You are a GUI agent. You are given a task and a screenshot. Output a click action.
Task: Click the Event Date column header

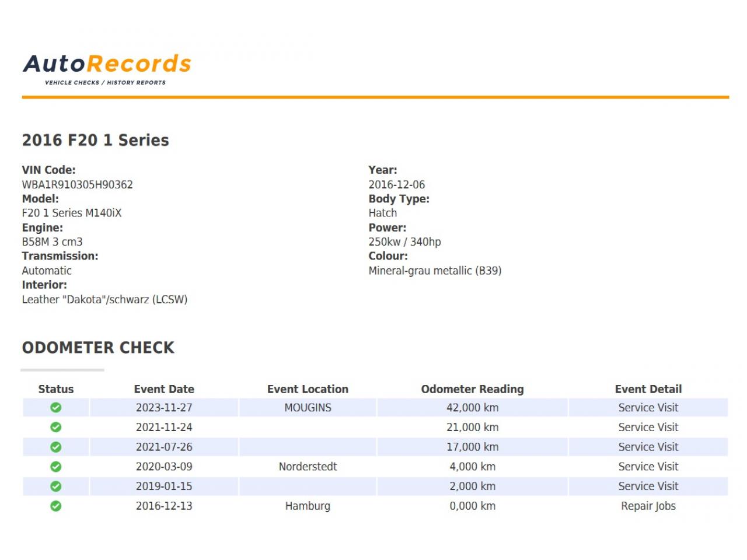(164, 389)
